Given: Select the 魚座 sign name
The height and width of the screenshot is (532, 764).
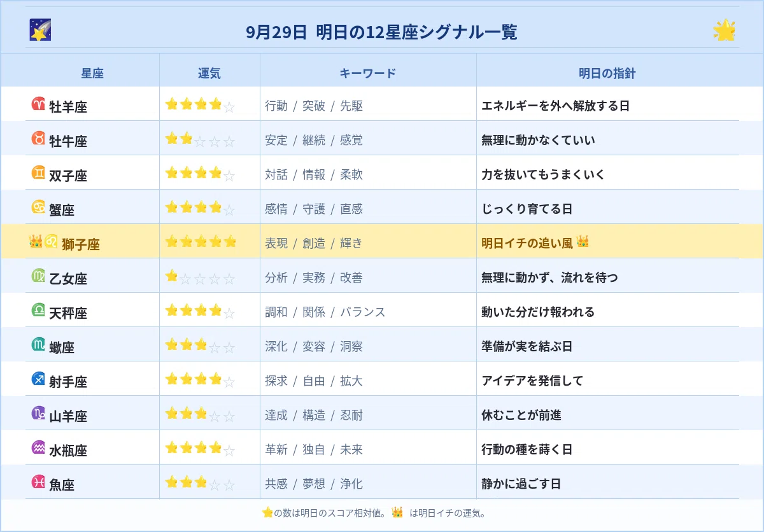Looking at the screenshot, I should tap(62, 485).
